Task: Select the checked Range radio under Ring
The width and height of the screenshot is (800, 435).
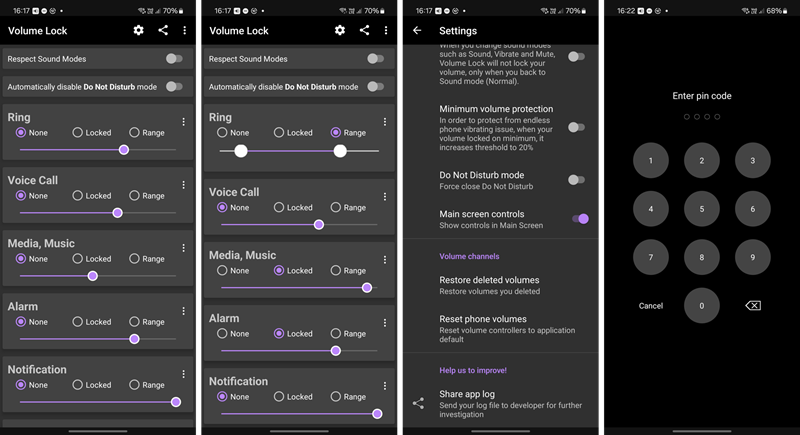Action: pyautogui.click(x=335, y=133)
